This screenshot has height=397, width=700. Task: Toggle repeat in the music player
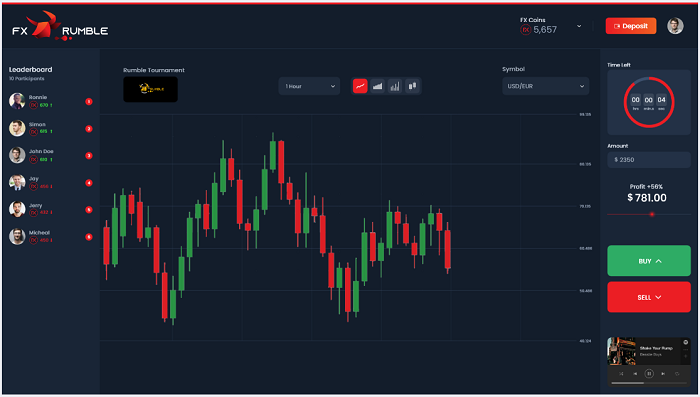point(677,374)
